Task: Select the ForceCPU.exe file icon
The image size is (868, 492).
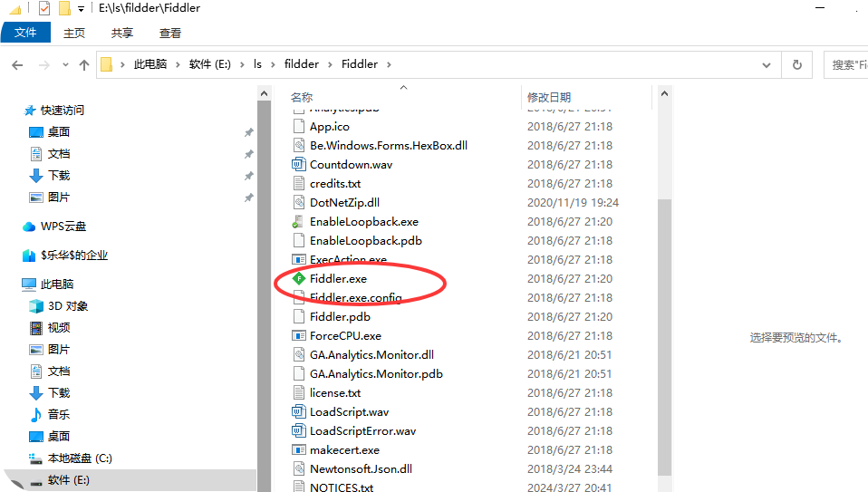Action: coord(299,336)
